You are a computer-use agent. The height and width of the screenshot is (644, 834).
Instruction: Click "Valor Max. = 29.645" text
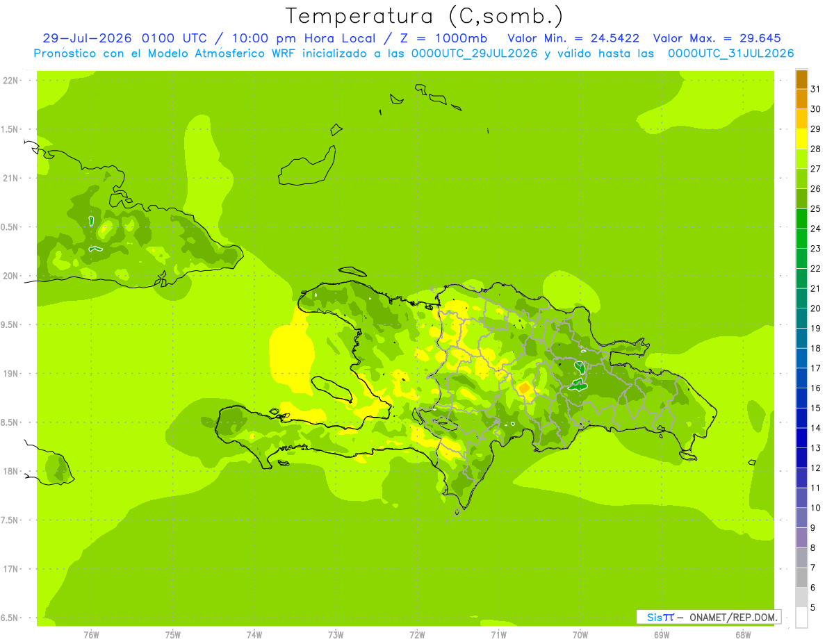coord(717,38)
